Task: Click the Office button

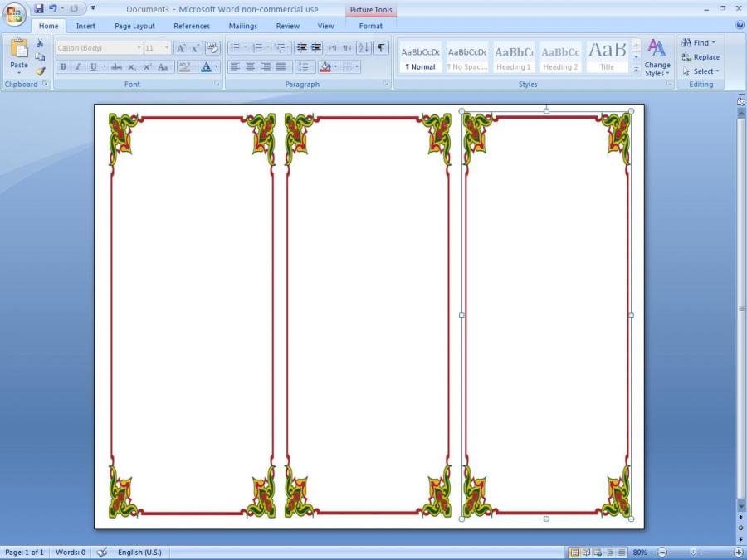Action: (x=14, y=14)
